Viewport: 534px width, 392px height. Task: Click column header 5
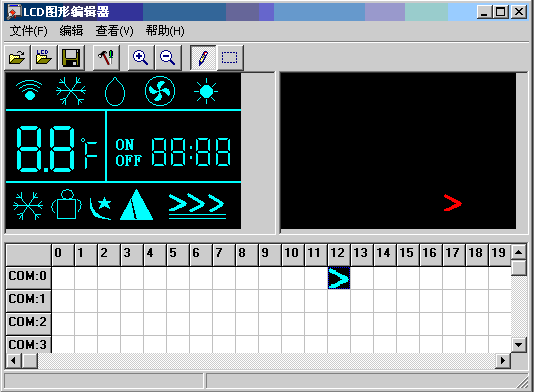tap(178, 254)
